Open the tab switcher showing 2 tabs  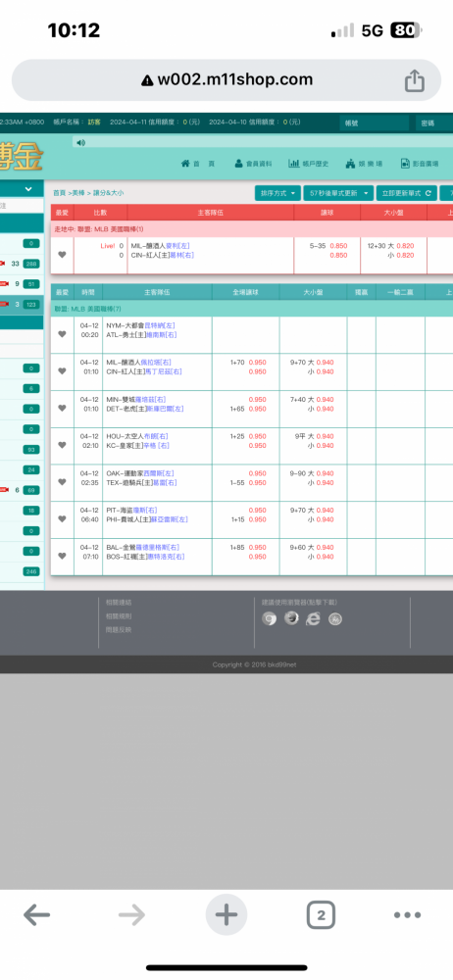point(321,915)
